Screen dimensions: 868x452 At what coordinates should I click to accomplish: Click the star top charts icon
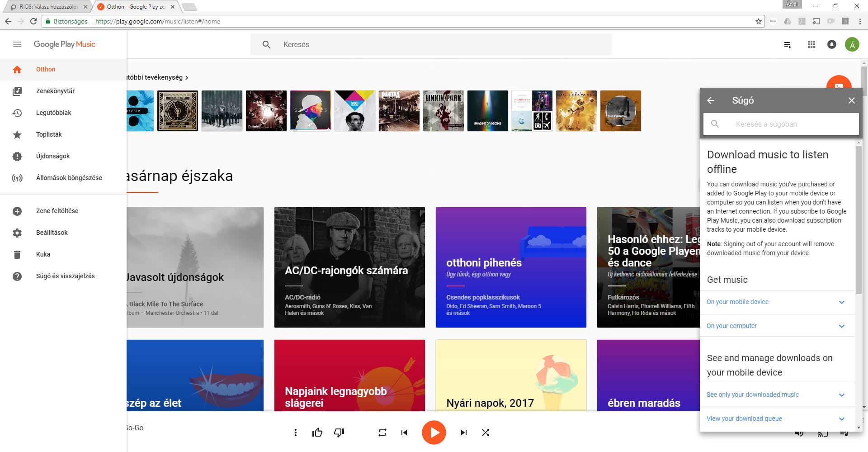click(x=17, y=134)
